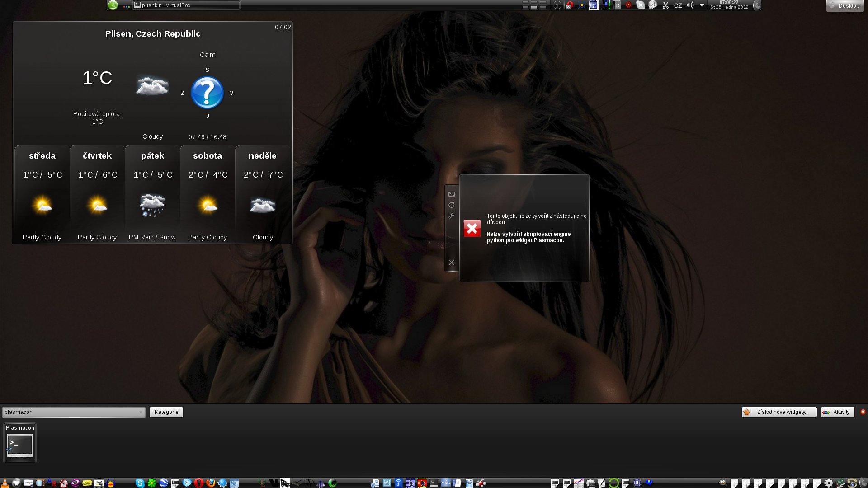Viewport: 868px width, 488px height.
Task: Open Skype from the bottom panel
Action: [140, 483]
